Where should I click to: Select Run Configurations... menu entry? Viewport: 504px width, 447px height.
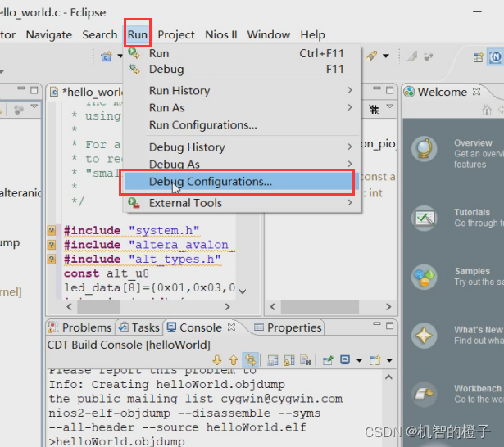click(242, 124)
